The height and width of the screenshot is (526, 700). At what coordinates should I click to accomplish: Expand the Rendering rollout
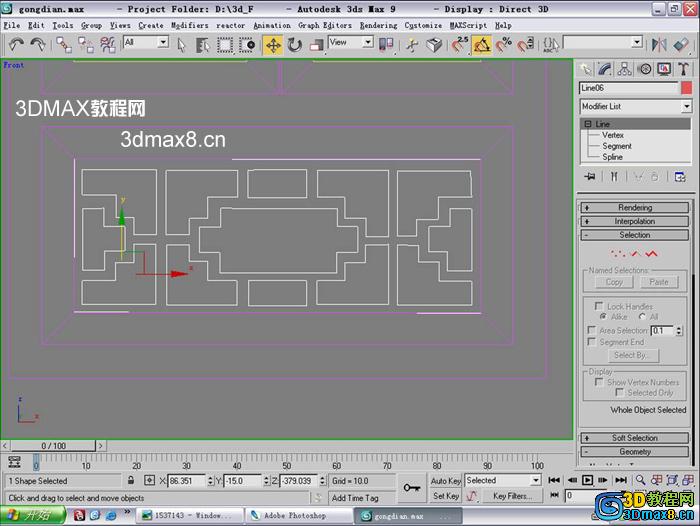[634, 208]
